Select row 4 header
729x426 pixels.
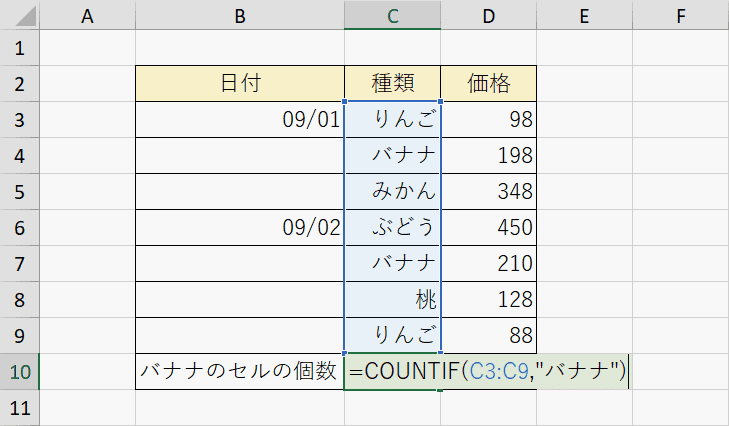click(20, 155)
